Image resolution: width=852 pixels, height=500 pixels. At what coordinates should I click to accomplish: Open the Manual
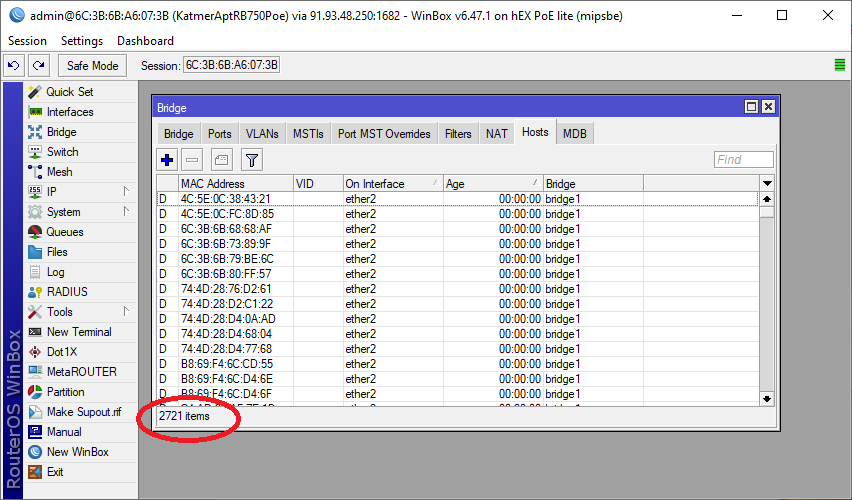[x=80, y=432]
